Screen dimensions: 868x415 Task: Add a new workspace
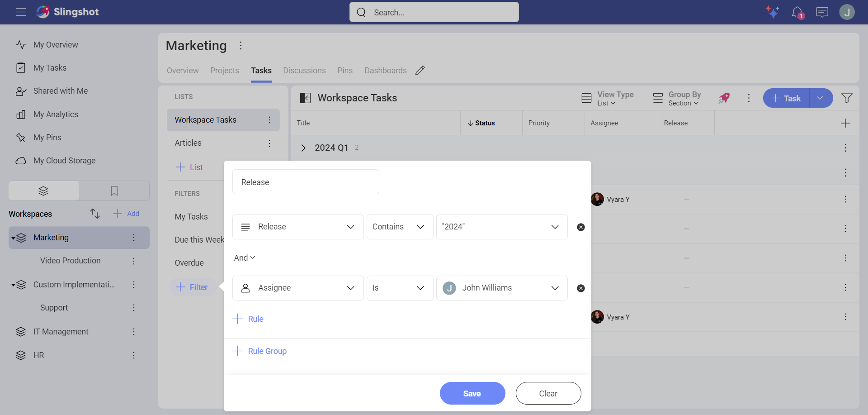pos(126,214)
